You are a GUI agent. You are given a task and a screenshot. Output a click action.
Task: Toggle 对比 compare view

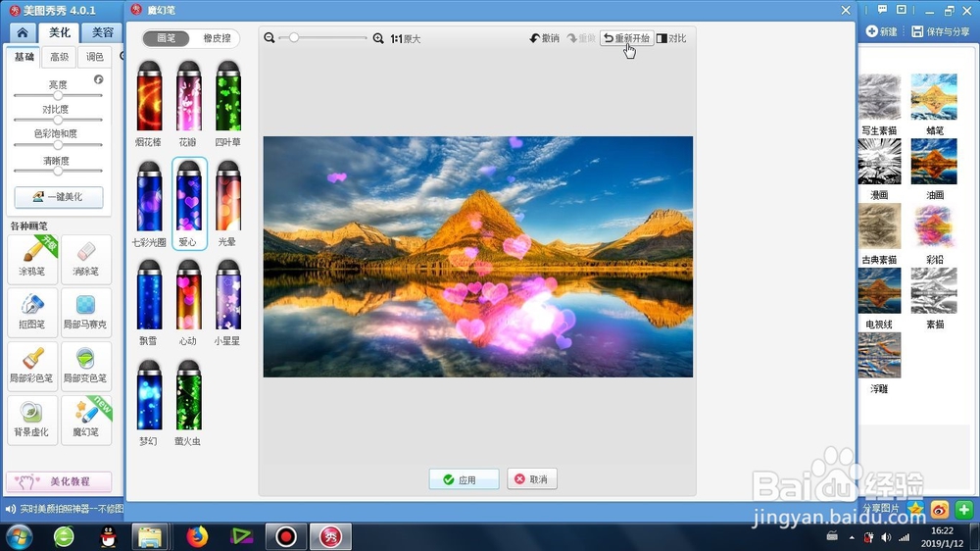coord(672,38)
